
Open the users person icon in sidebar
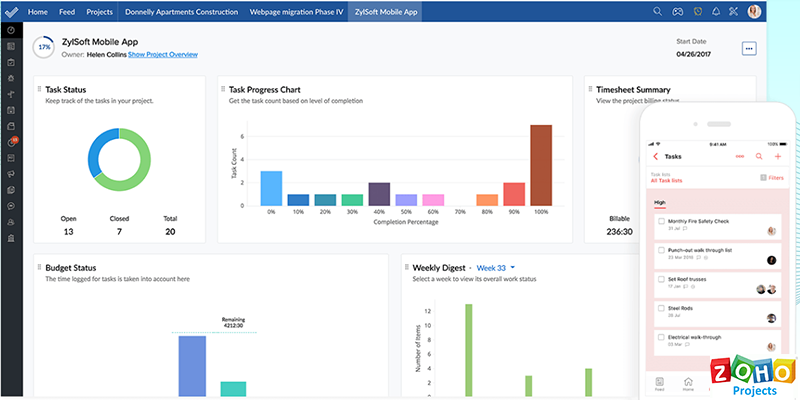coord(11,222)
